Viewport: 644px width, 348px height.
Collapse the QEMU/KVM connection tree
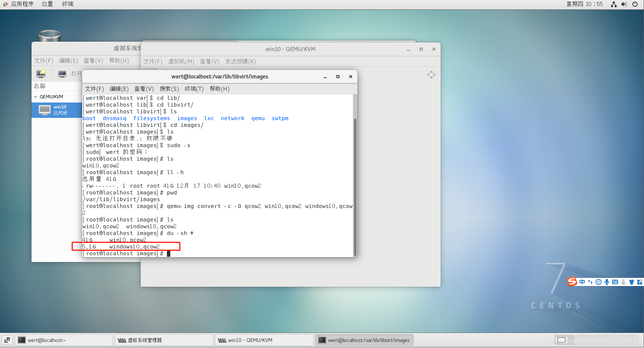[x=36, y=97]
